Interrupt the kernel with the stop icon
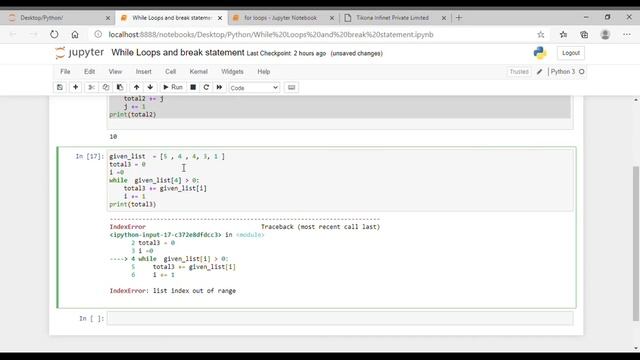Screen dimensions: 640x360 point(193,87)
